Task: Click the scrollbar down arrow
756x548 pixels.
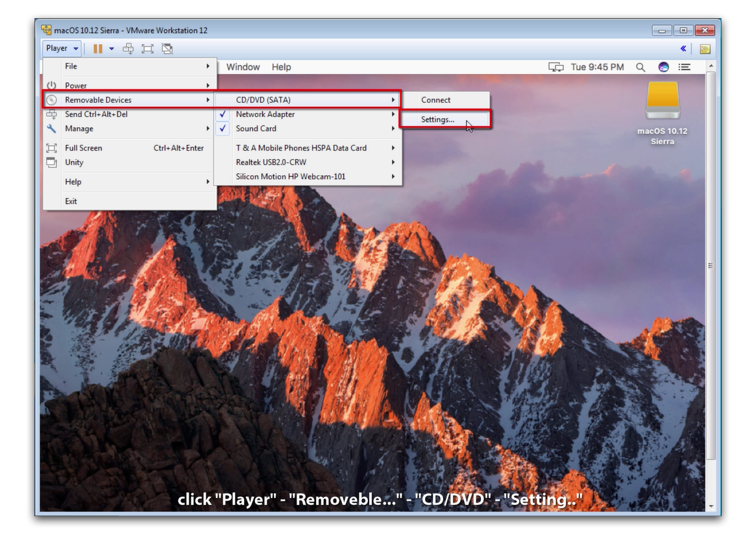Action: 710,506
